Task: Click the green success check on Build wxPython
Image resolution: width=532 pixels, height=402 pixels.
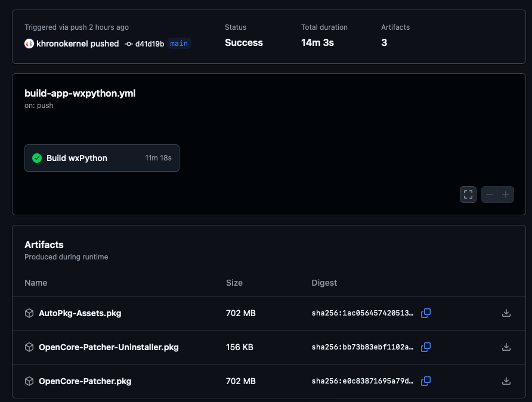Action: [37, 158]
